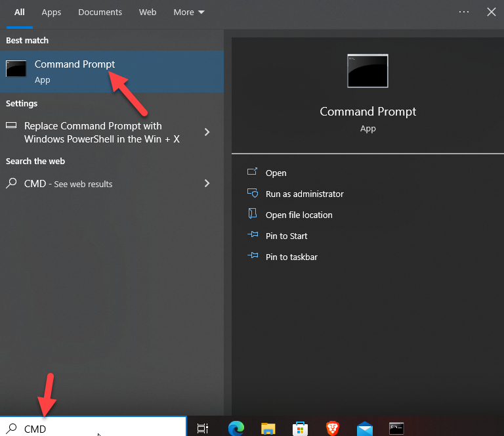Select the All search tab
Screen dimensions: 504x436
coord(19,12)
